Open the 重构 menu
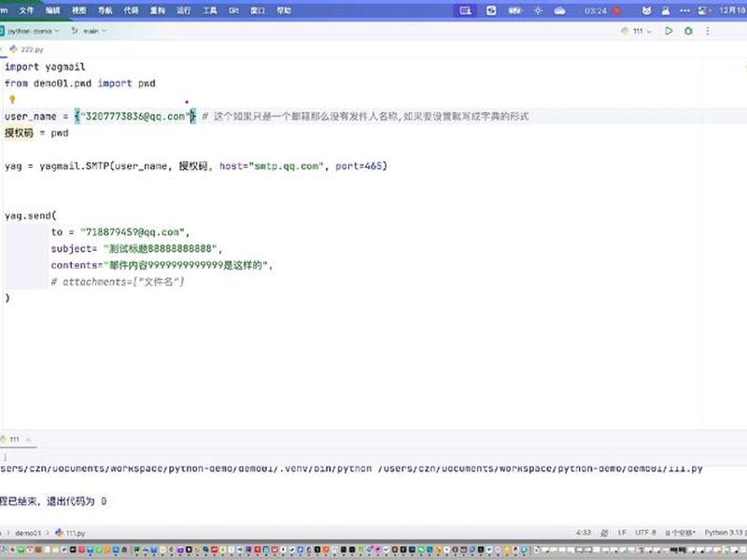747x560 pixels. coord(157,10)
